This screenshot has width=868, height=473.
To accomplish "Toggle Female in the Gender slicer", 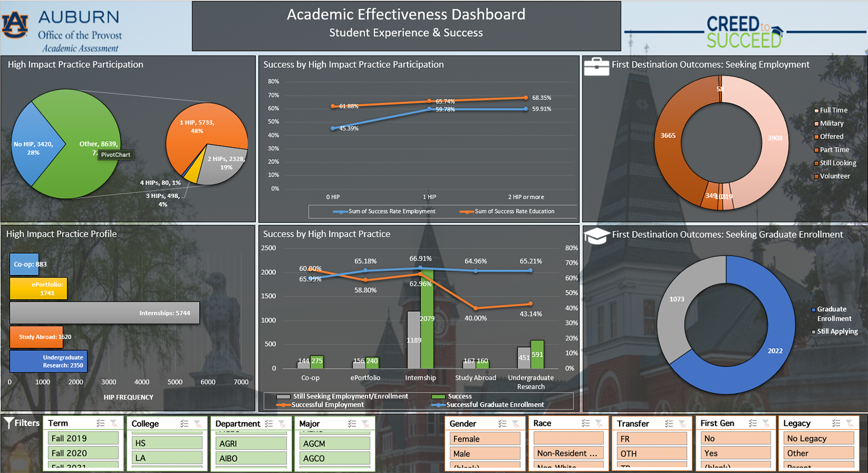I will (485, 439).
